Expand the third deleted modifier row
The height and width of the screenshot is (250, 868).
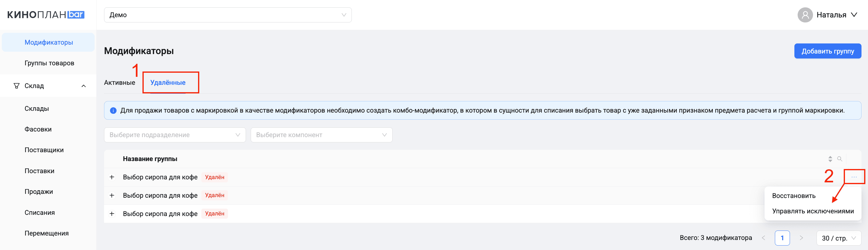pyautogui.click(x=112, y=214)
